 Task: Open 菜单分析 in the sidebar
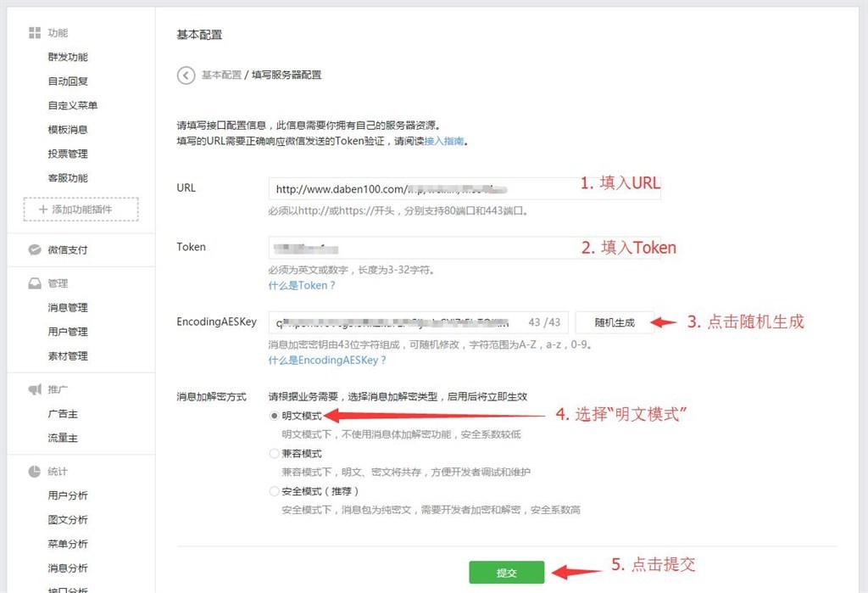click(68, 544)
